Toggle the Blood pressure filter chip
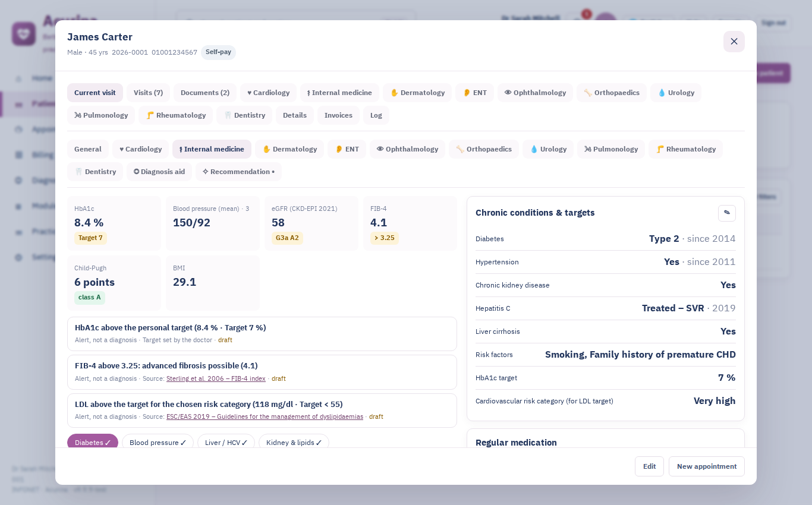 158,443
